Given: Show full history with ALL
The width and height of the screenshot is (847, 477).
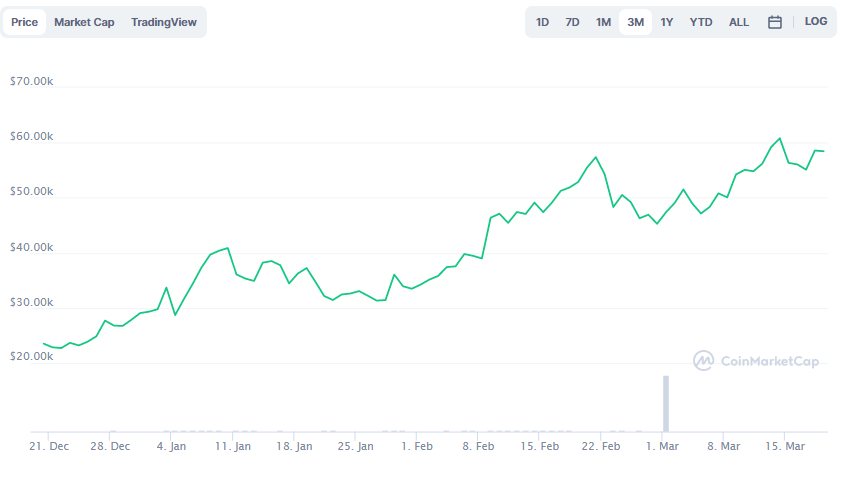Looking at the screenshot, I should tap(739, 22).
